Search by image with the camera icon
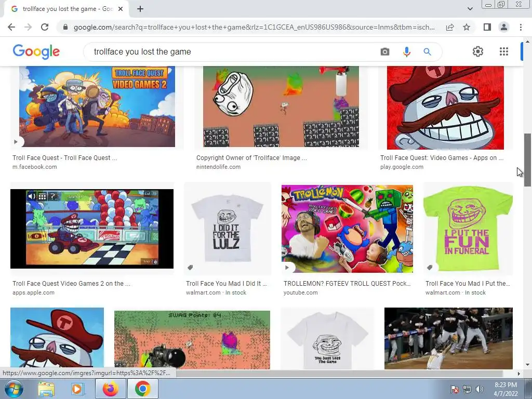532x399 pixels. click(385, 51)
